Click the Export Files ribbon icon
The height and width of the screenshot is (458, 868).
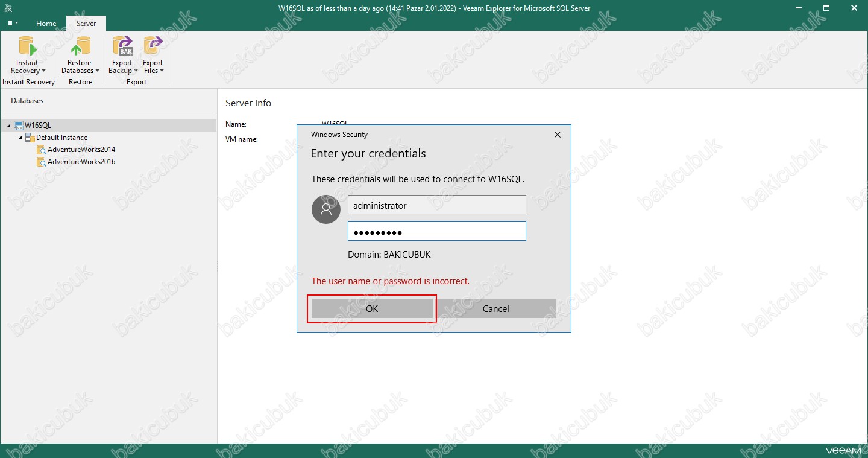[153, 46]
